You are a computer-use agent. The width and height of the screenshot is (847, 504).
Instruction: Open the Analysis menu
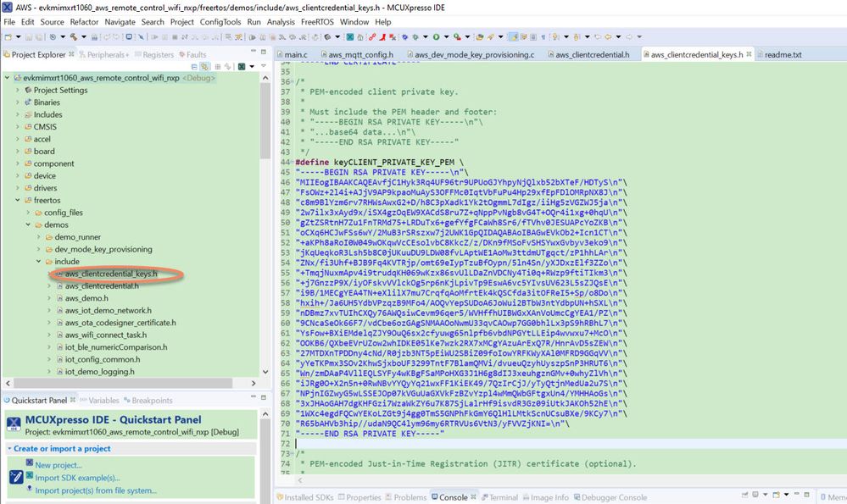pyautogui.click(x=281, y=22)
